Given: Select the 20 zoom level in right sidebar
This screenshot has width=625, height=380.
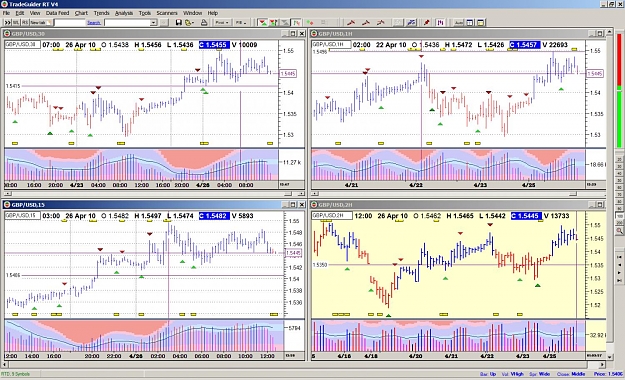Looking at the screenshot, I should coord(620,159).
